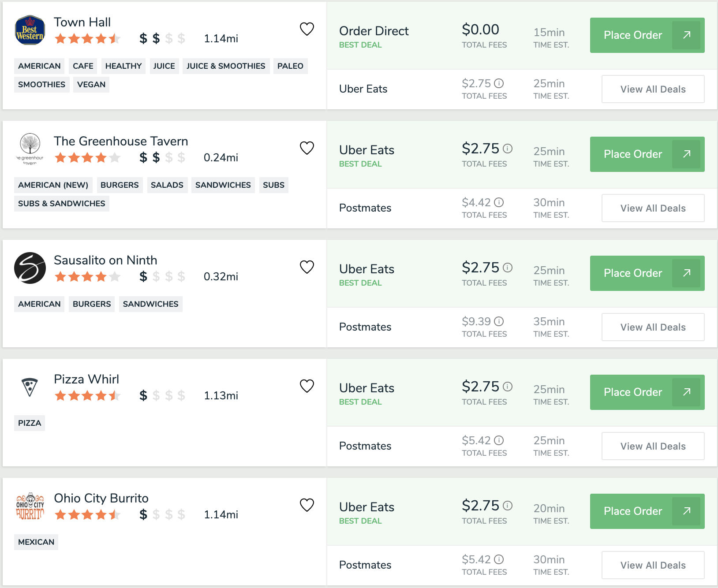Favorite Ohio City Burrito using the heart
This screenshot has width=718, height=588.
tap(307, 505)
